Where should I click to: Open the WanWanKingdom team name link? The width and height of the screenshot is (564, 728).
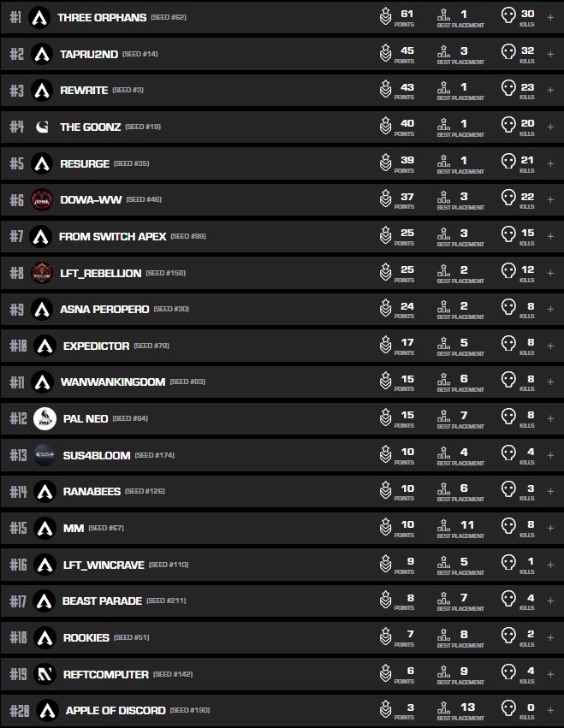(x=112, y=382)
